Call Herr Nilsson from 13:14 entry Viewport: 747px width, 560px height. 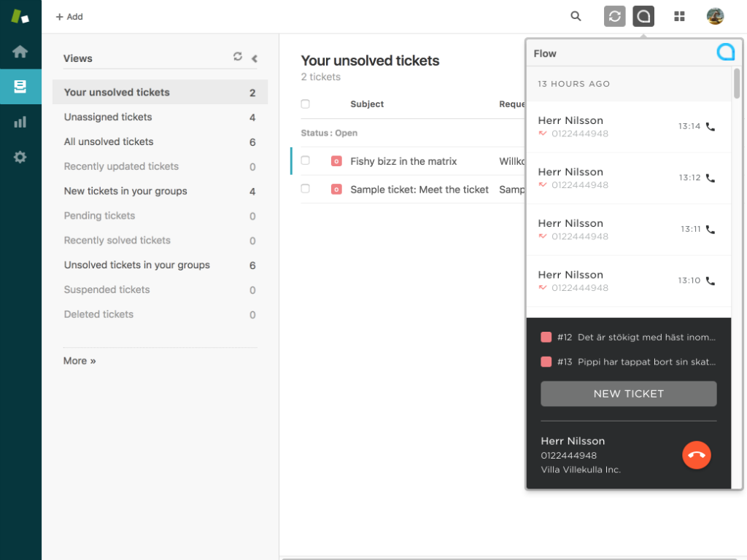(x=711, y=127)
